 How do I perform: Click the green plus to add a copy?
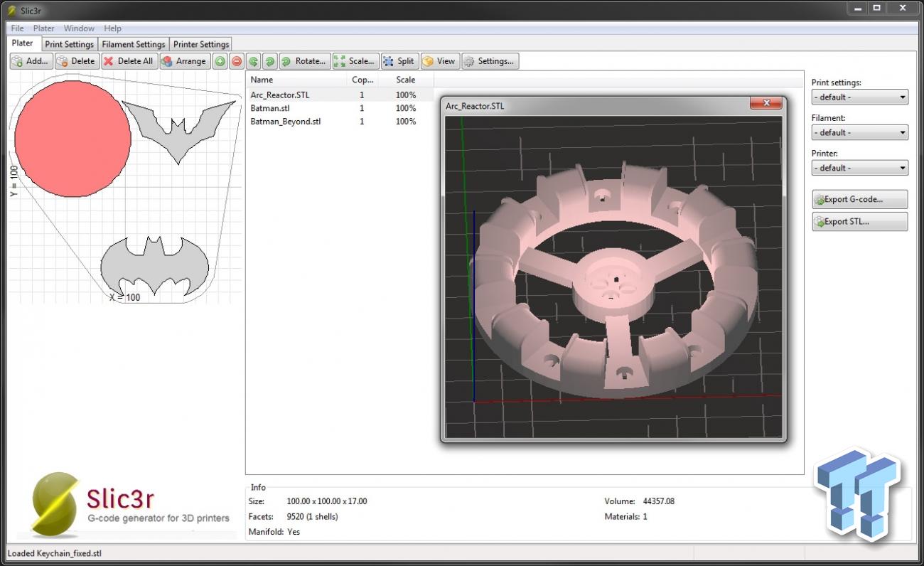(220, 61)
